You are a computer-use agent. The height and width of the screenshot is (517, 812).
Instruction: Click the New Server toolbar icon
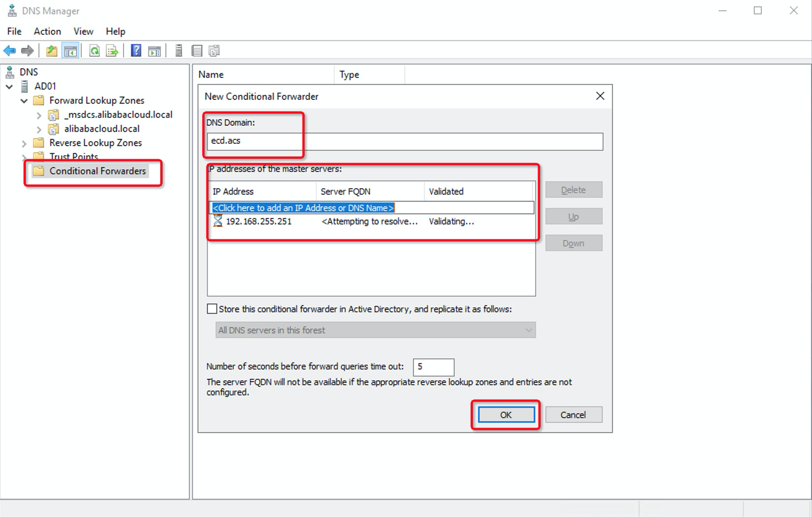pos(179,51)
